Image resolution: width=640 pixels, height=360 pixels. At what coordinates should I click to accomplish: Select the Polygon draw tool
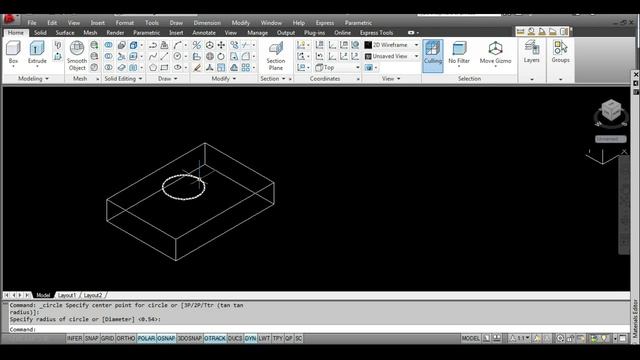point(153,67)
